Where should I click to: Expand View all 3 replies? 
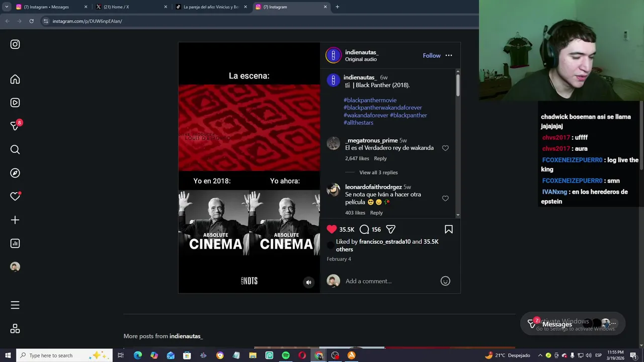pos(378,172)
